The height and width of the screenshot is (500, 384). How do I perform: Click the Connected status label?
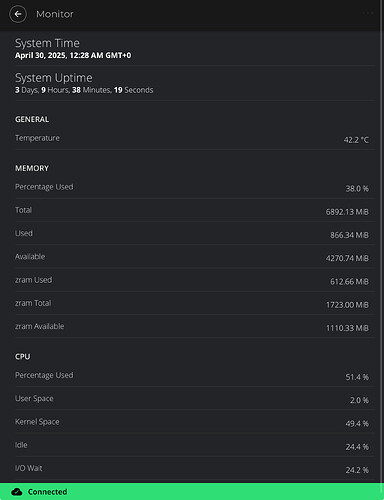coord(47,492)
